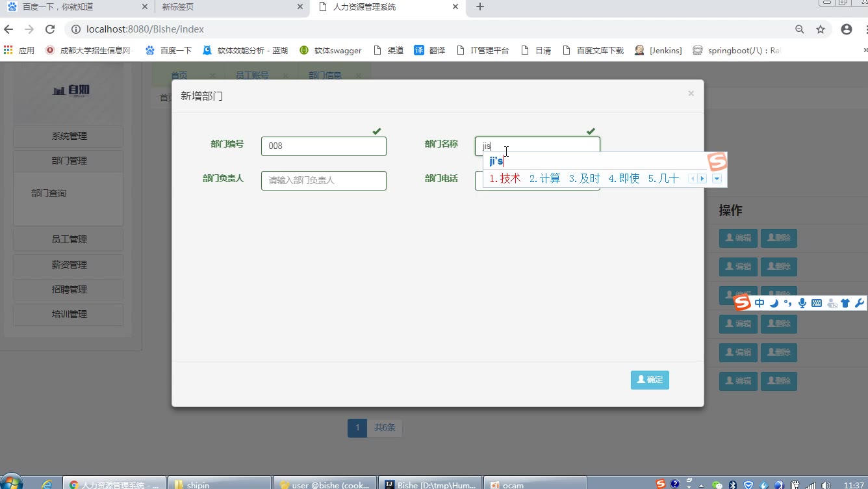868x489 pixels.
Task: Click the 部门名称 input field
Action: [537, 146]
